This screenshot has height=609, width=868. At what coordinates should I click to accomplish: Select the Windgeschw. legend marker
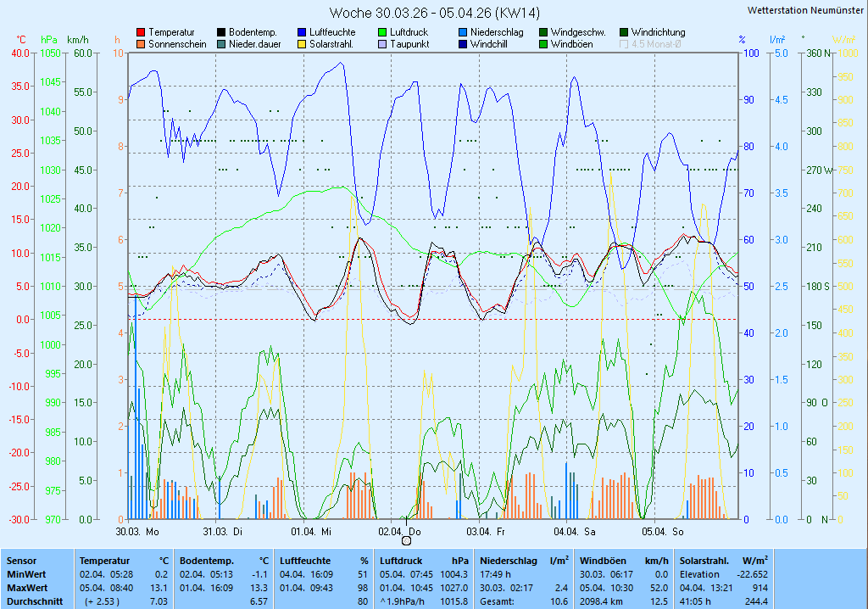click(x=543, y=32)
